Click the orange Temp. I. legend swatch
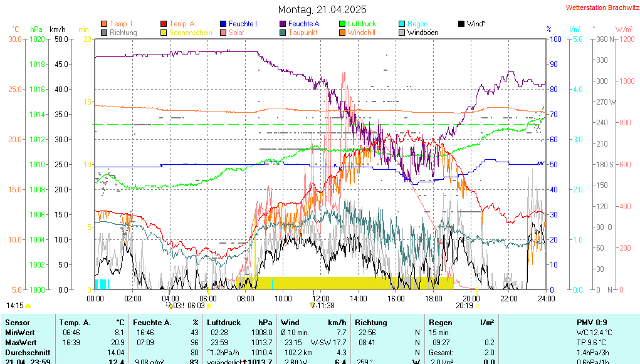640x364 pixels. click(104, 24)
